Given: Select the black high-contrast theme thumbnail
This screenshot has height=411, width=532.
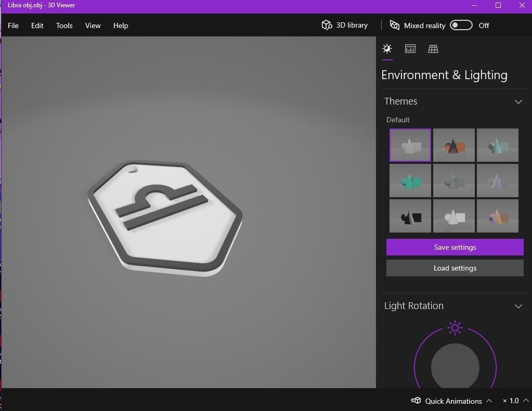Looking at the screenshot, I should pyautogui.click(x=410, y=216).
